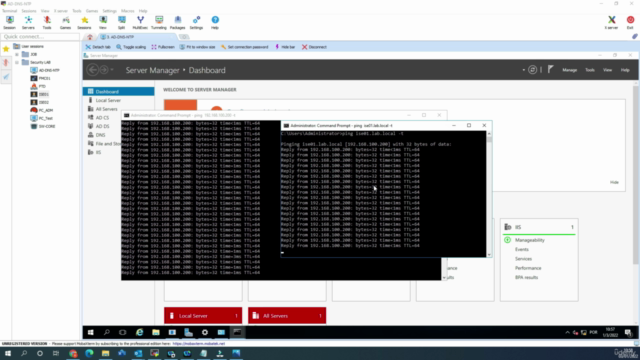
Task: Collapse the Security LAB folder
Action: (x=17, y=62)
